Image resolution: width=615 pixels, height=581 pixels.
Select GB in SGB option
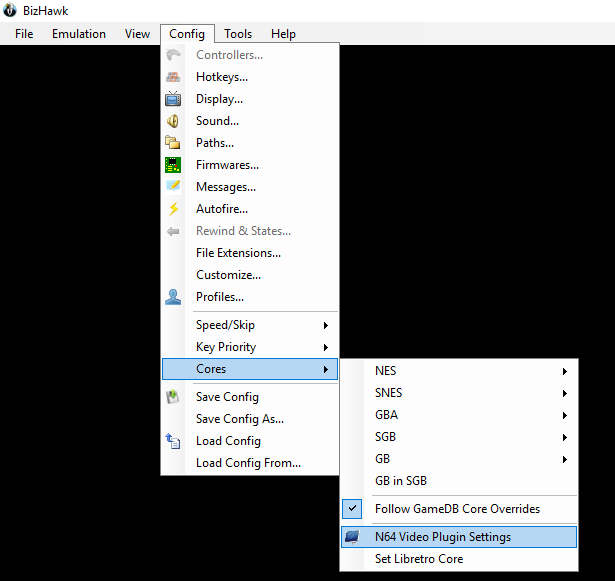click(401, 481)
